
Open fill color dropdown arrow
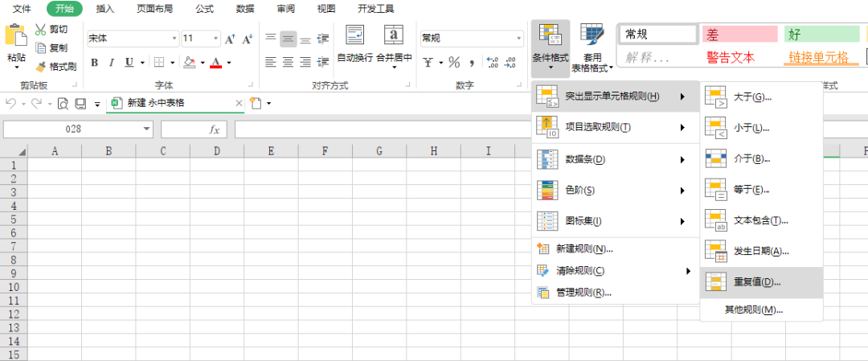(202, 63)
